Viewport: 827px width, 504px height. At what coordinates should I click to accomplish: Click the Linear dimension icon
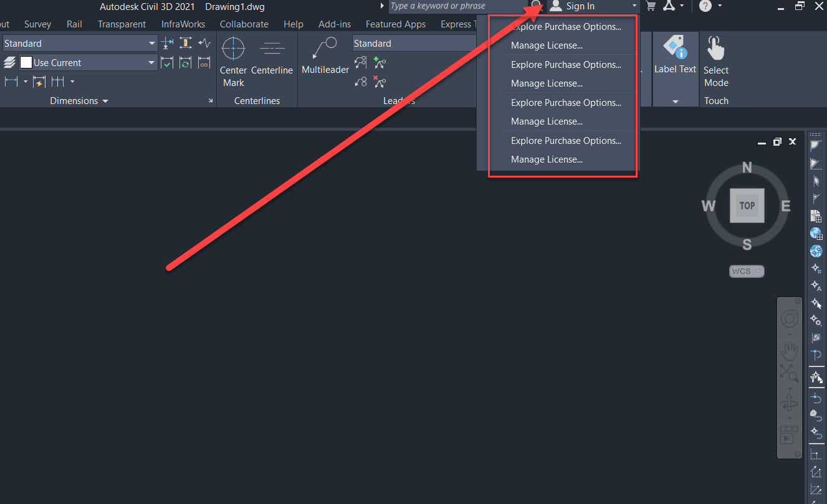click(11, 82)
